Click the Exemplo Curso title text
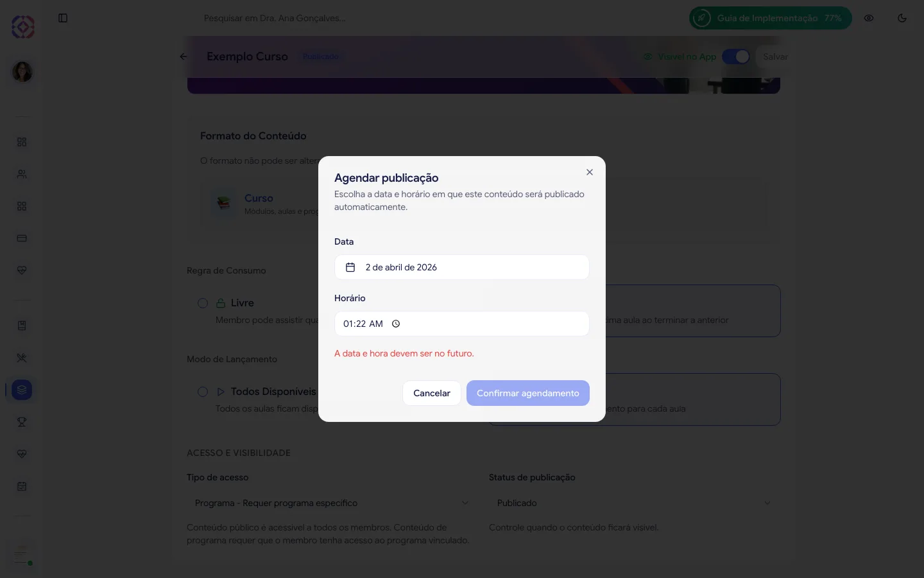The height and width of the screenshot is (578, 924). 247,57
